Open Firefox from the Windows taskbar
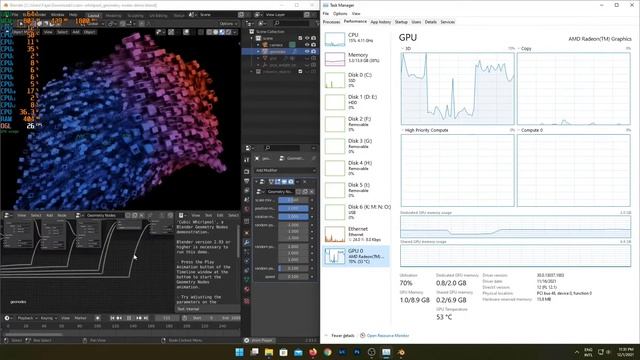This screenshot has width=640, height=360. (x=313, y=352)
